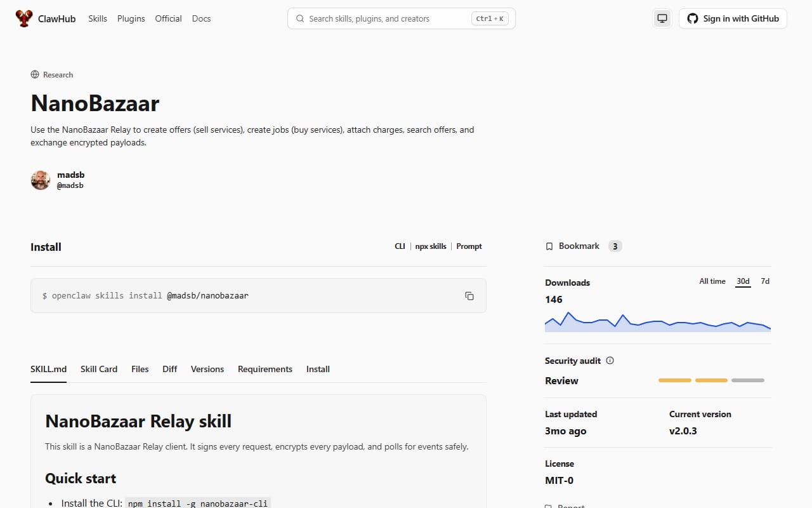
Task: Toggle the display theme monitor icon
Action: (662, 18)
